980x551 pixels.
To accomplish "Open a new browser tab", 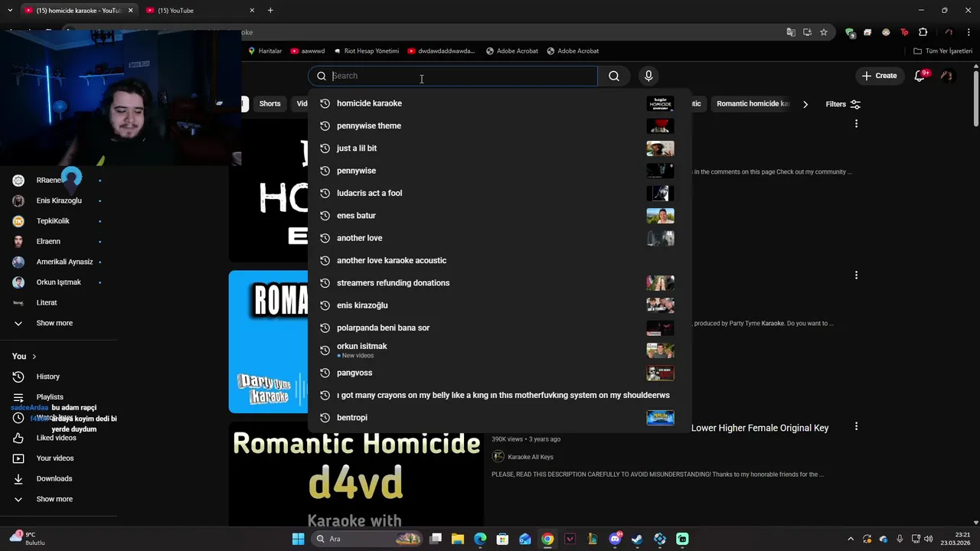I will pyautogui.click(x=270, y=11).
